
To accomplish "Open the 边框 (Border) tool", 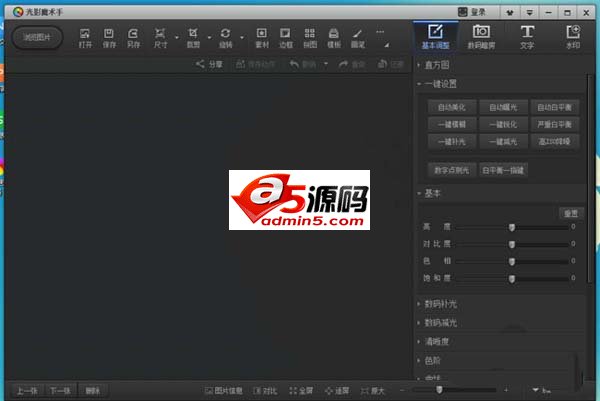I will tap(286, 37).
